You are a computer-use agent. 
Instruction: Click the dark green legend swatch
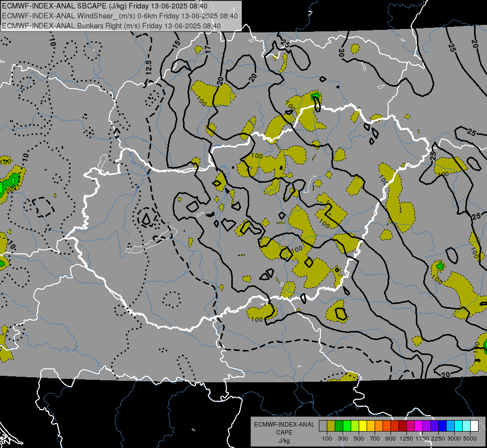coord(339,426)
